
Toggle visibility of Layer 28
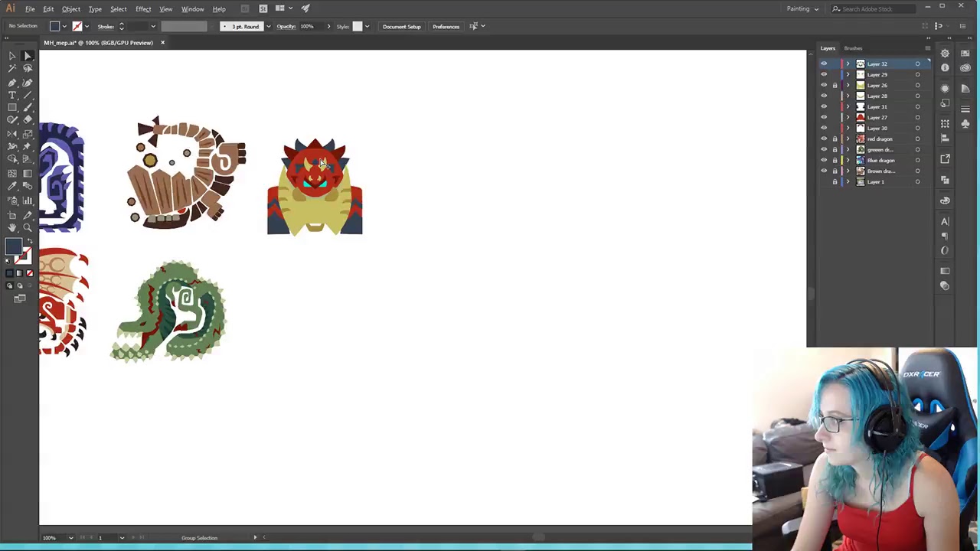pos(824,96)
